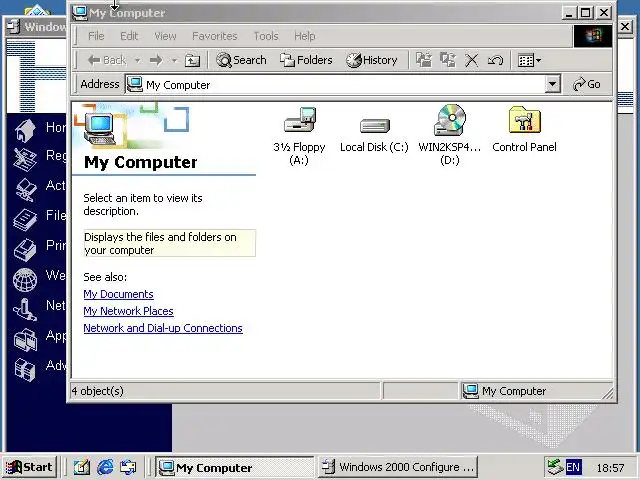Click the Undo toolbar icon

tap(496, 60)
